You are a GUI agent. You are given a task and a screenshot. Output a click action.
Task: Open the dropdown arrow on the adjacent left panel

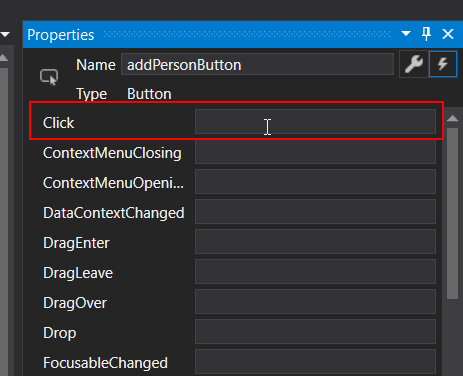pyautogui.click(x=5, y=34)
